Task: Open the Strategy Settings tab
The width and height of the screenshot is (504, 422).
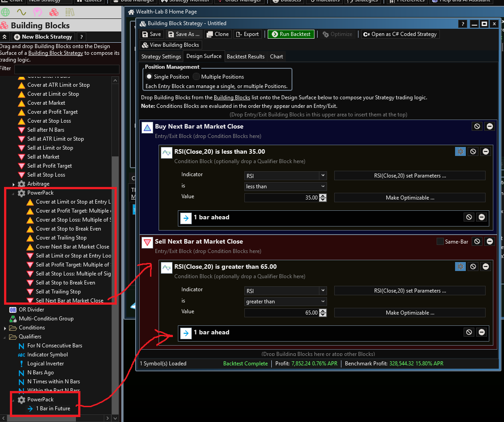Action: click(x=161, y=57)
